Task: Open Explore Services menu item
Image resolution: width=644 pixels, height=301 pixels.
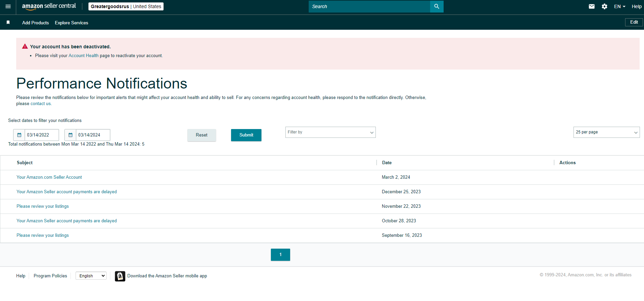Action: [72, 23]
